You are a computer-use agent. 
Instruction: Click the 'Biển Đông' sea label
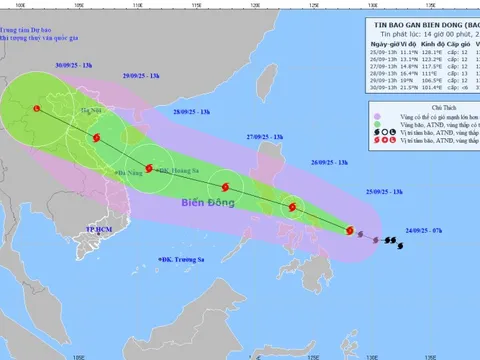208,203
